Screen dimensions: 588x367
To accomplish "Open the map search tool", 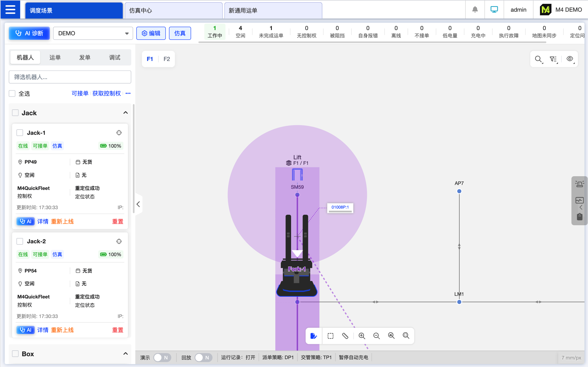I will click(x=538, y=59).
